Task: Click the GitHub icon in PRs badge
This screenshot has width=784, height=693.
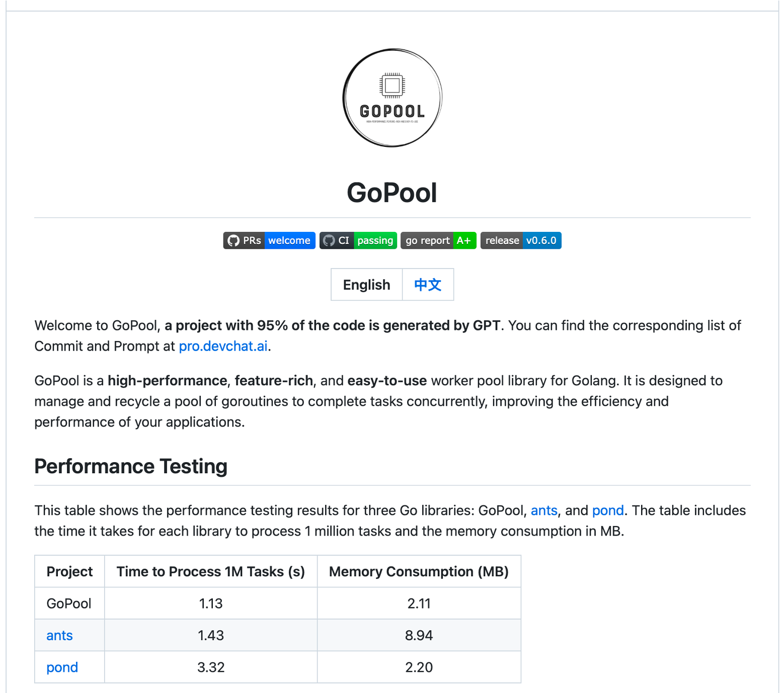Action: coord(233,241)
